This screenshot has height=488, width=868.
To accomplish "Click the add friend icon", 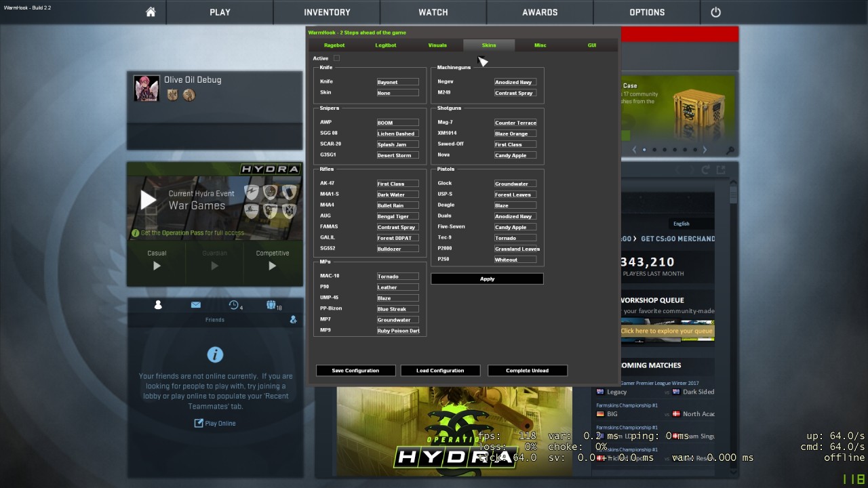I will (x=293, y=319).
